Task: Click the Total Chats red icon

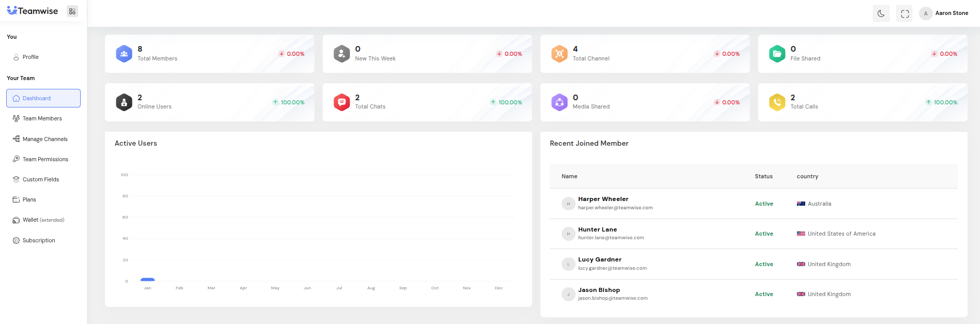Action: click(342, 102)
